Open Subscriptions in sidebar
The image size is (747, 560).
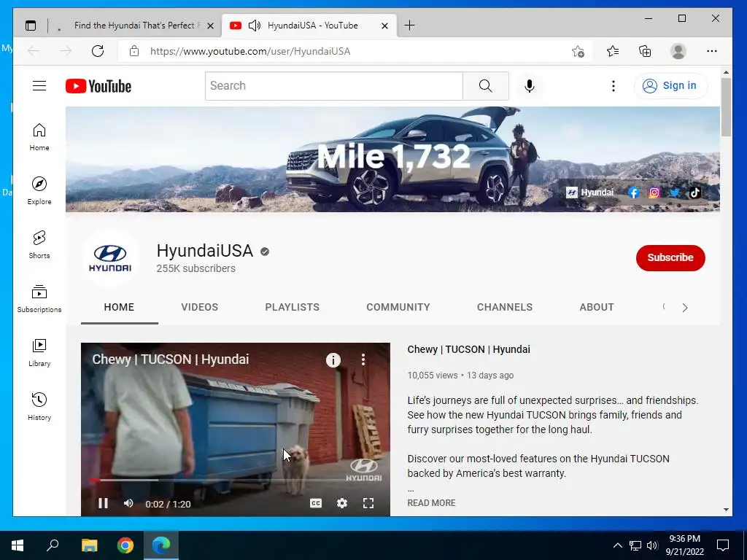pyautogui.click(x=39, y=298)
